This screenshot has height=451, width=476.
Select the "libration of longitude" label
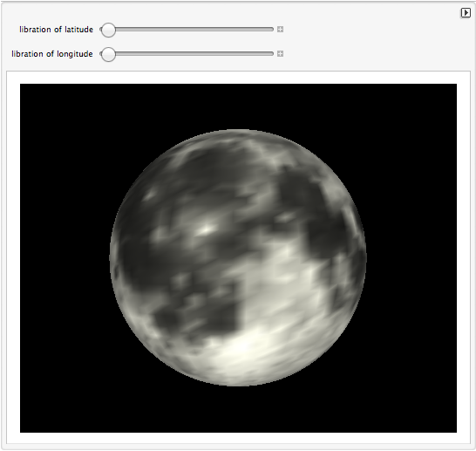[x=52, y=54]
